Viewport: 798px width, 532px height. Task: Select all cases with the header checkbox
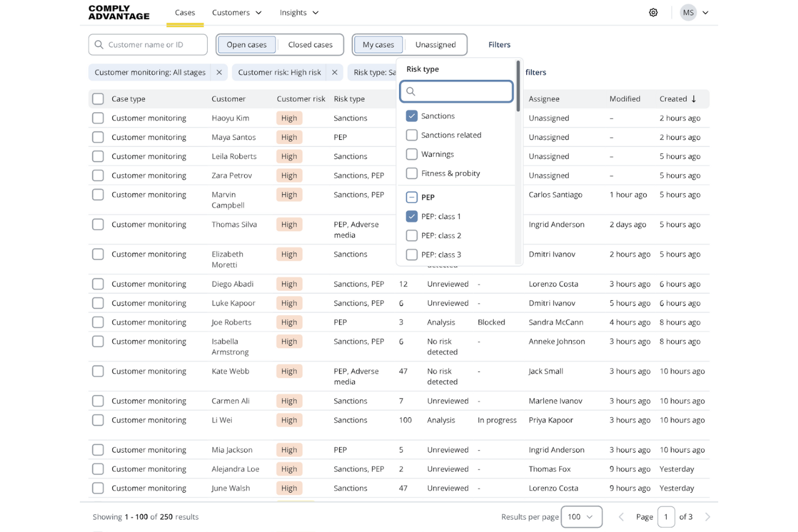pyautogui.click(x=98, y=99)
